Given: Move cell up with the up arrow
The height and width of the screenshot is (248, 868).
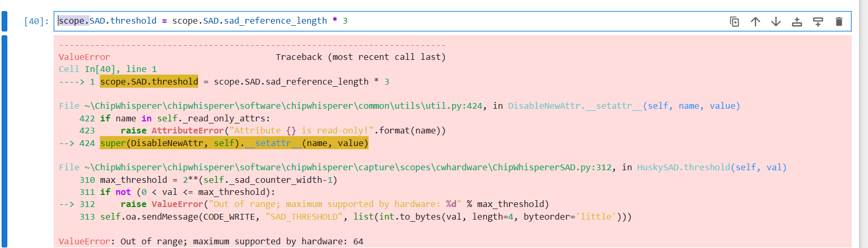Looking at the screenshot, I should tap(755, 22).
